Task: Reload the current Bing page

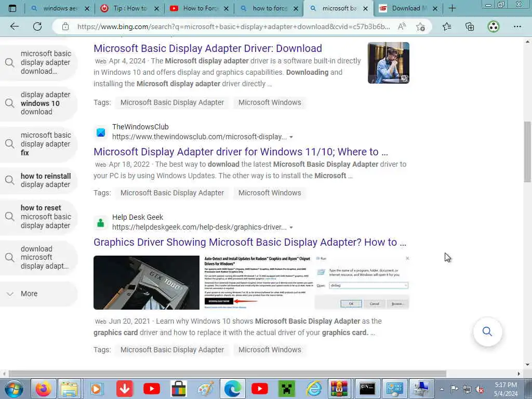Action: [37, 26]
